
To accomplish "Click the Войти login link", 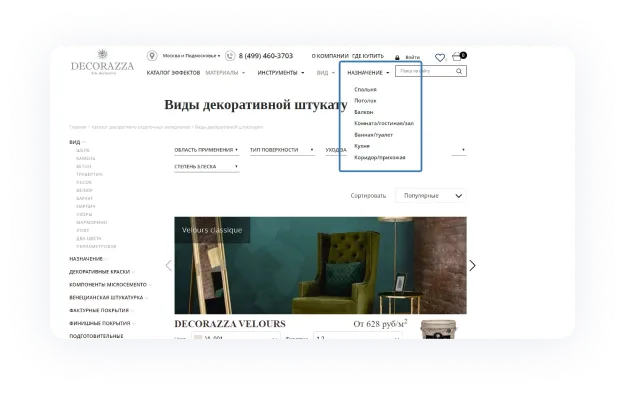I will tap(413, 57).
